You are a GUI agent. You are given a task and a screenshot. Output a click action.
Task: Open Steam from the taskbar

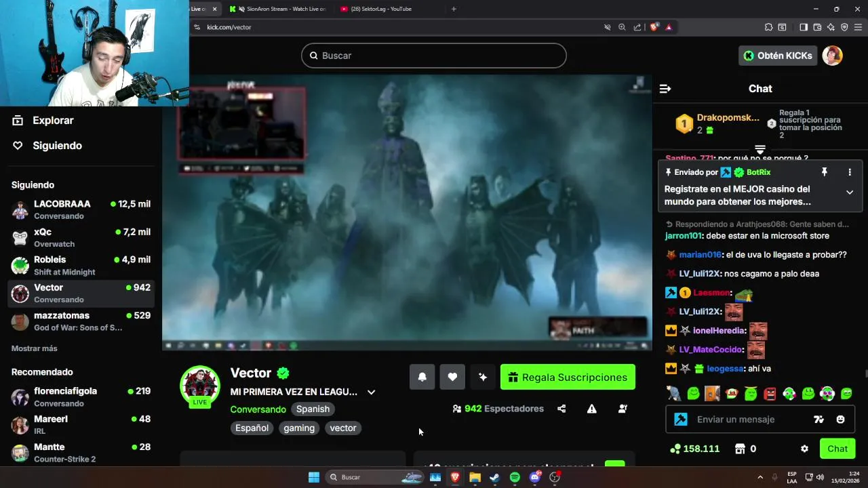tap(495, 477)
